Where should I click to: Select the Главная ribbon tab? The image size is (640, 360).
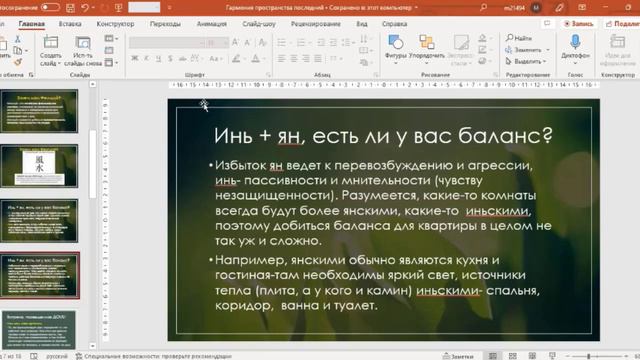(31, 24)
